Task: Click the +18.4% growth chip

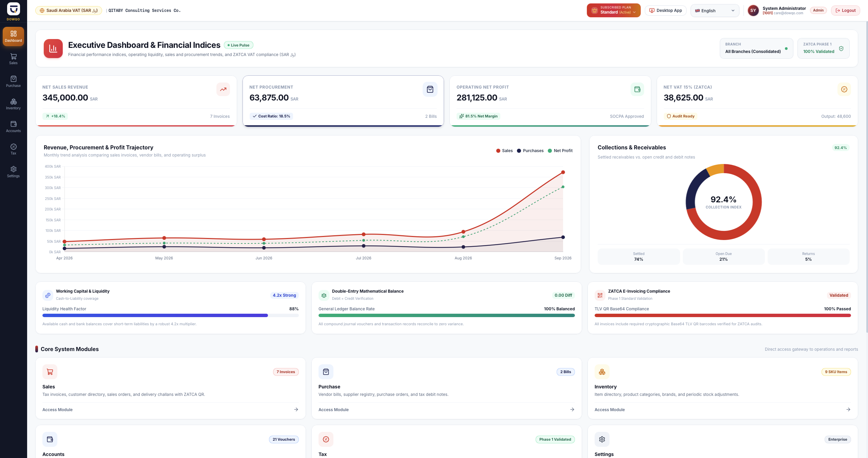Action: click(55, 116)
